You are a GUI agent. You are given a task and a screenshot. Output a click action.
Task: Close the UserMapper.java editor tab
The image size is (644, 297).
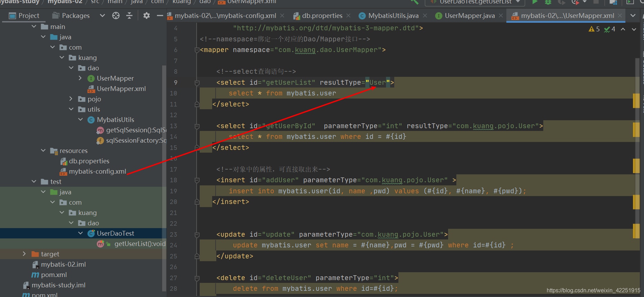tap(501, 16)
